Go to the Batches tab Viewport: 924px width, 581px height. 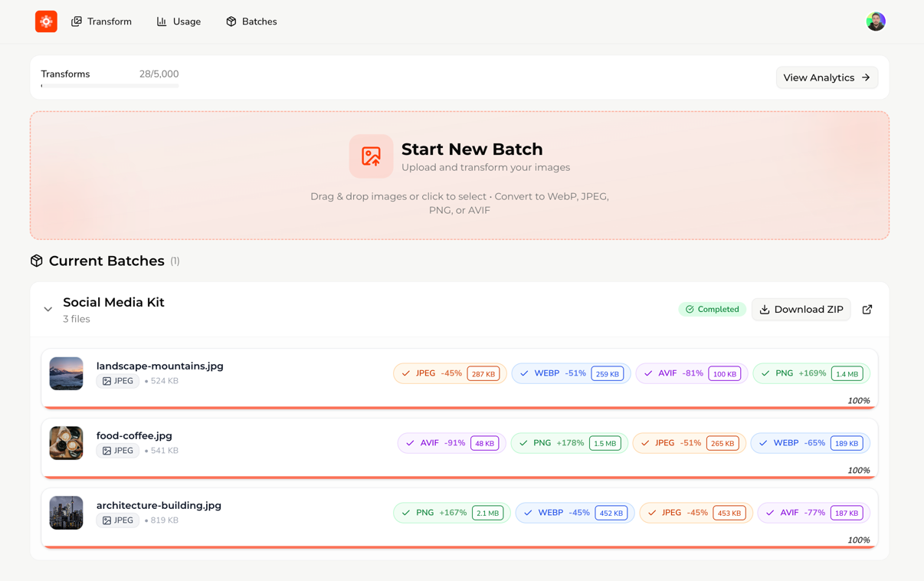251,21
